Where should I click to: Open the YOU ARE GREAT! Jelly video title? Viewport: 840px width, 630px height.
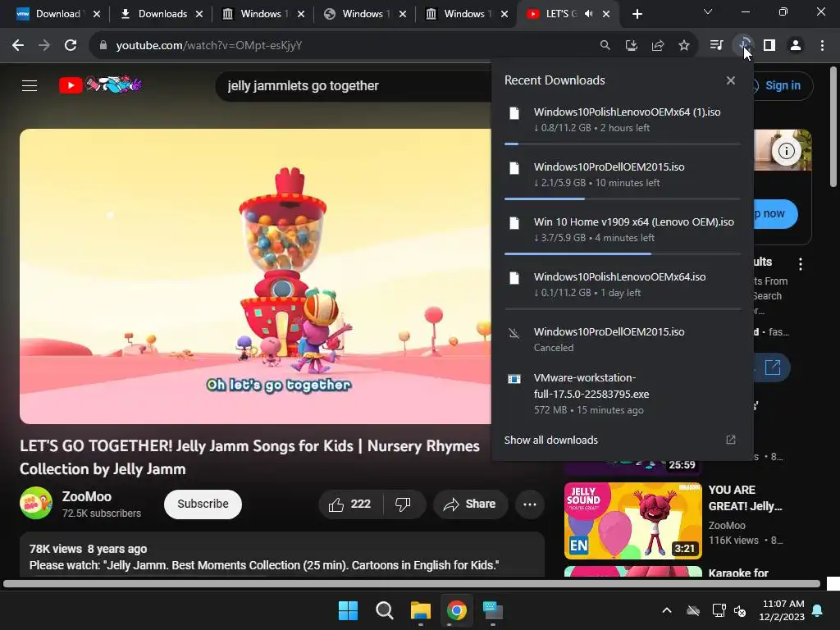(745, 498)
